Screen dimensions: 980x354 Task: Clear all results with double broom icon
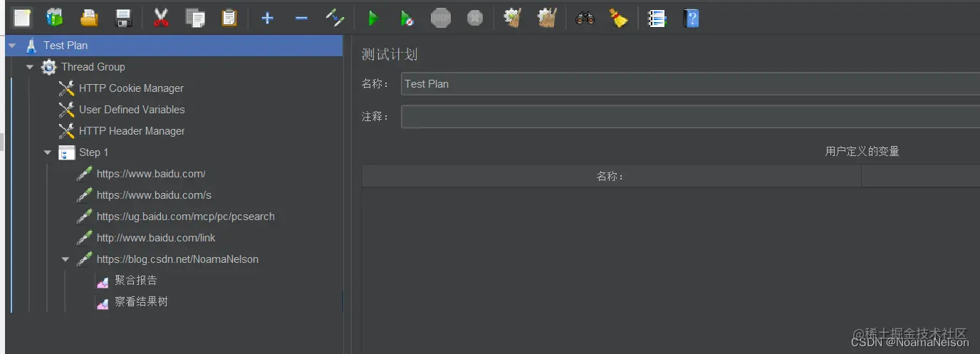[x=547, y=18]
